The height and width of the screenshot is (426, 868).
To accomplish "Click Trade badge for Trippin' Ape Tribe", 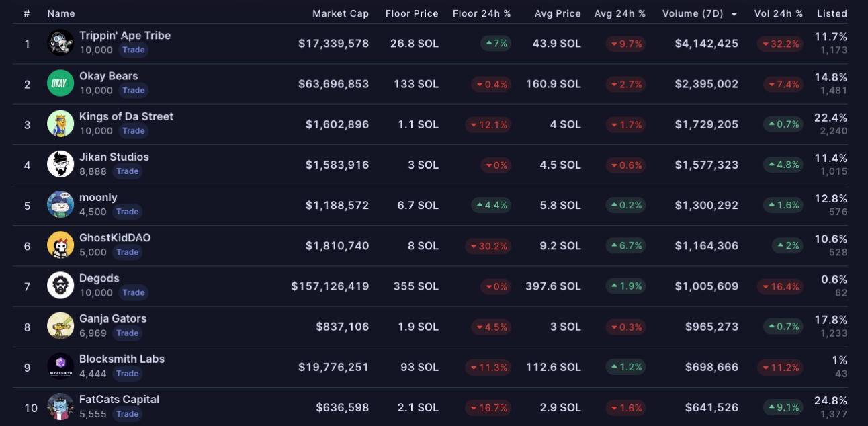I will (134, 50).
